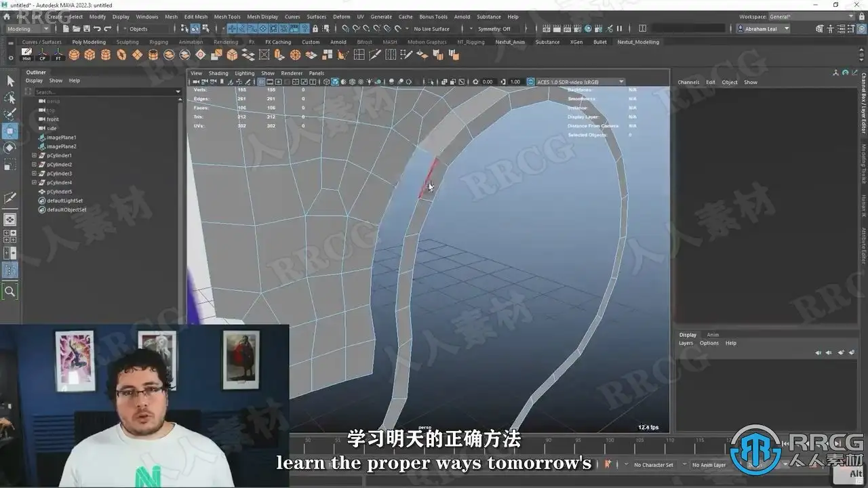Image resolution: width=868 pixels, height=488 pixels.
Task: Activate the Move tool in toolbox
Action: 10,131
